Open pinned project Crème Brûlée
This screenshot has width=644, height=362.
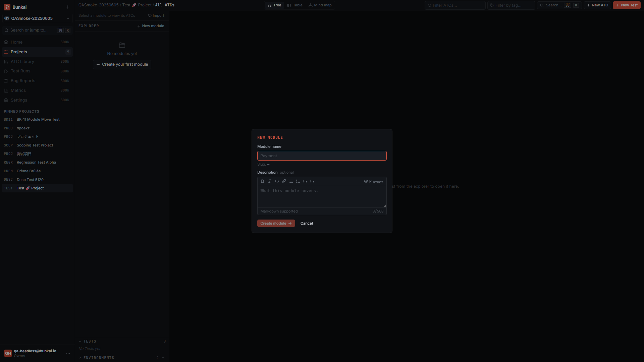[x=37, y=171]
